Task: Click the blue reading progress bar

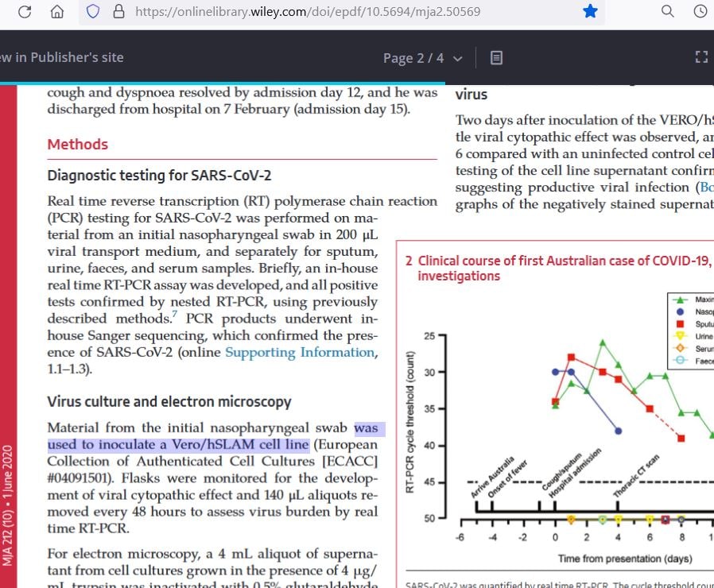Action: [223, 83]
